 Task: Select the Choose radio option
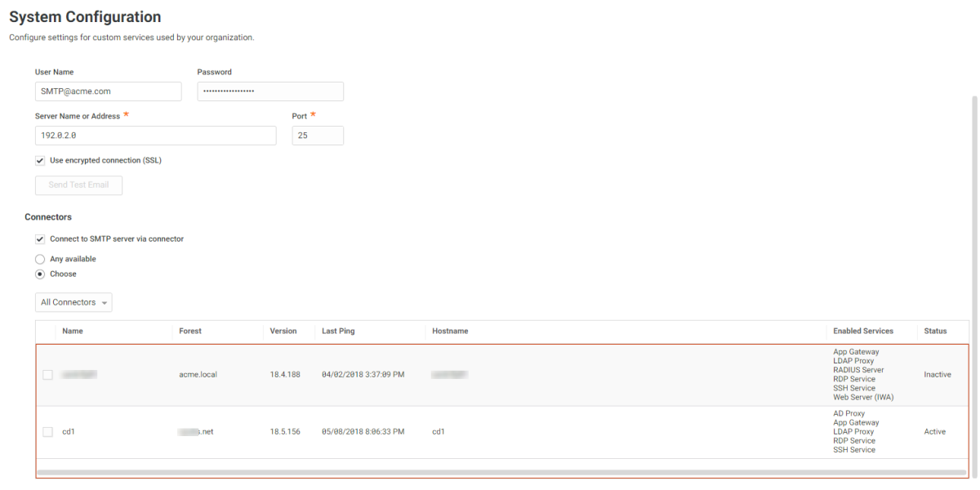pos(40,274)
